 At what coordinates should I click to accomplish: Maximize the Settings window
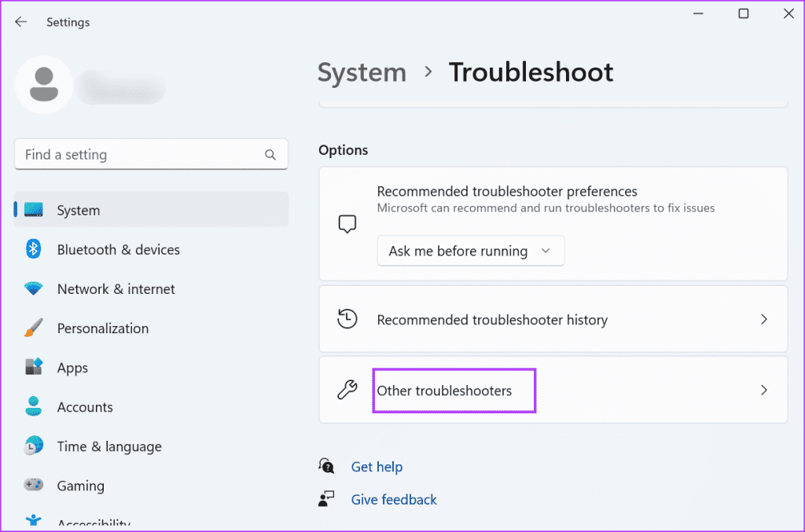(x=744, y=13)
